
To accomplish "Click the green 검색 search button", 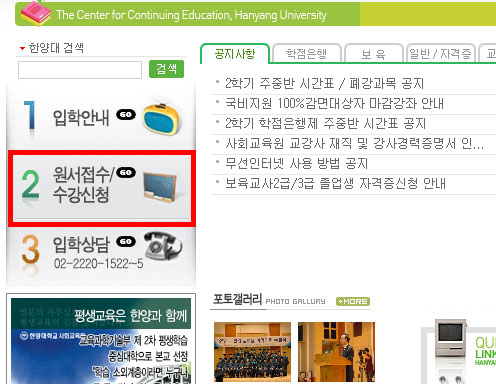I will click(x=166, y=69).
